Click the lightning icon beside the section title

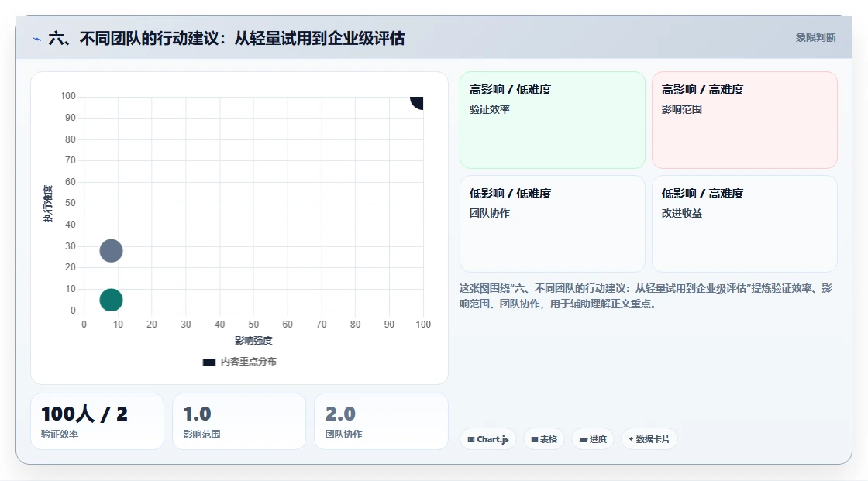point(36,39)
